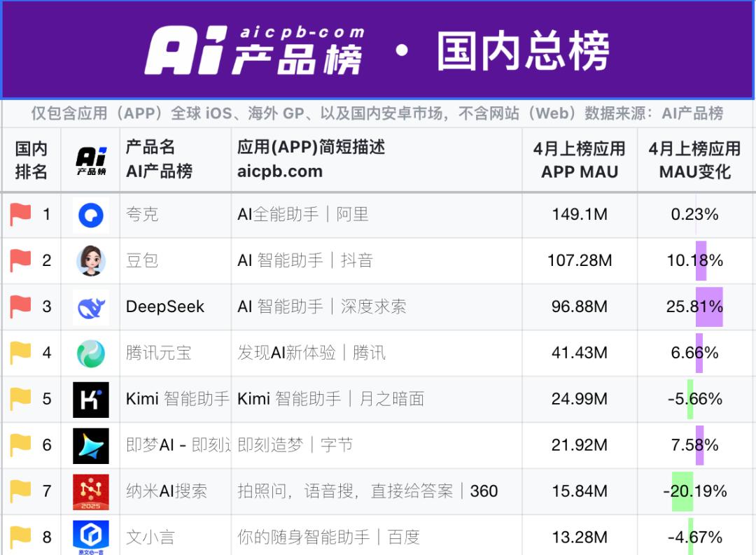Click the red flag beside rank 1

[21, 214]
